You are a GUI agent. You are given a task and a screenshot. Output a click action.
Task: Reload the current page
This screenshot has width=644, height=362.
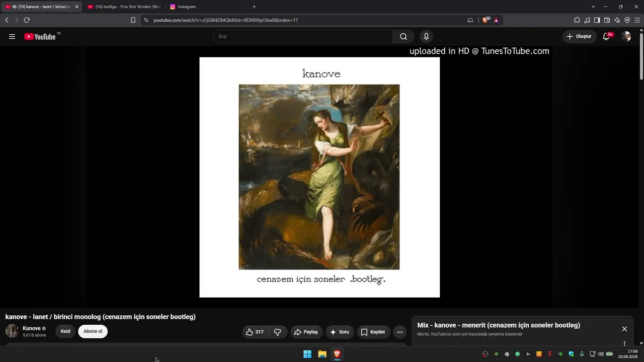[27, 20]
